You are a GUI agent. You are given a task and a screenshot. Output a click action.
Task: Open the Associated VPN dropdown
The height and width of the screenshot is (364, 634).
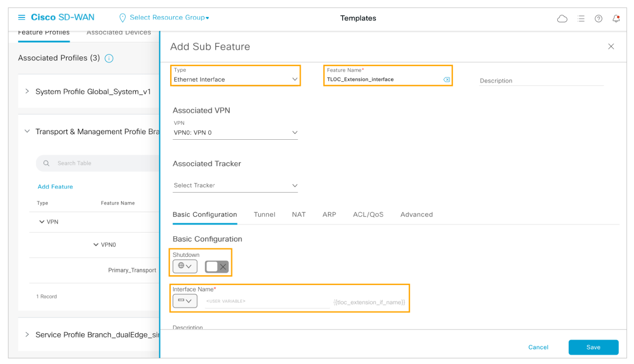[x=235, y=133]
